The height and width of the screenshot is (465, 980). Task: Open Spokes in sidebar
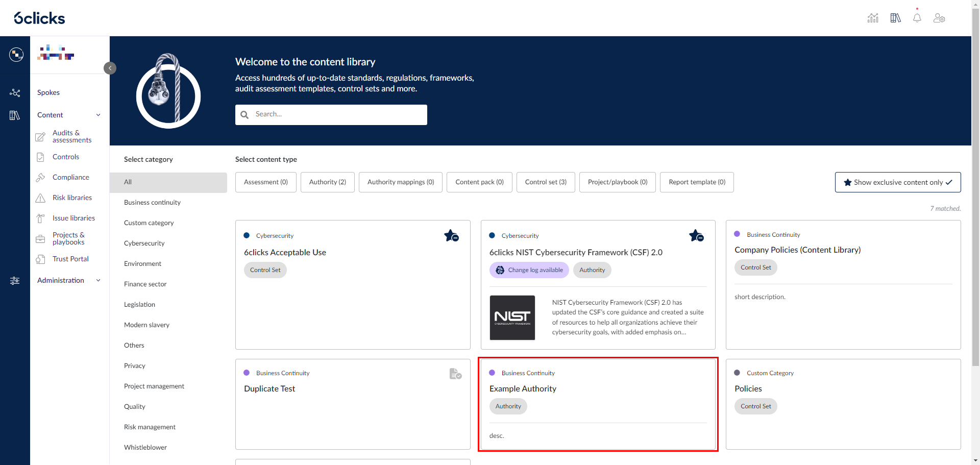coord(48,92)
